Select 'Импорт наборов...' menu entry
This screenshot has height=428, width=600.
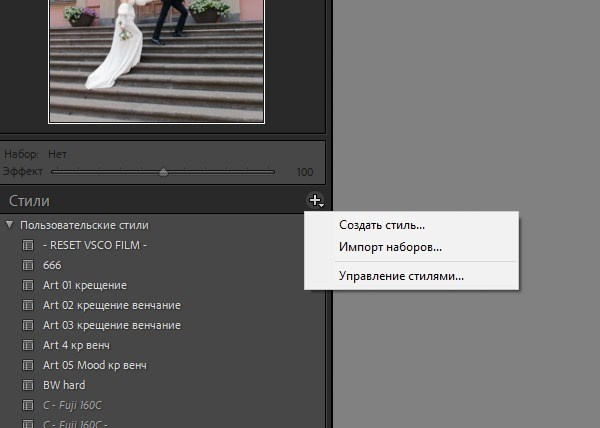(390, 247)
